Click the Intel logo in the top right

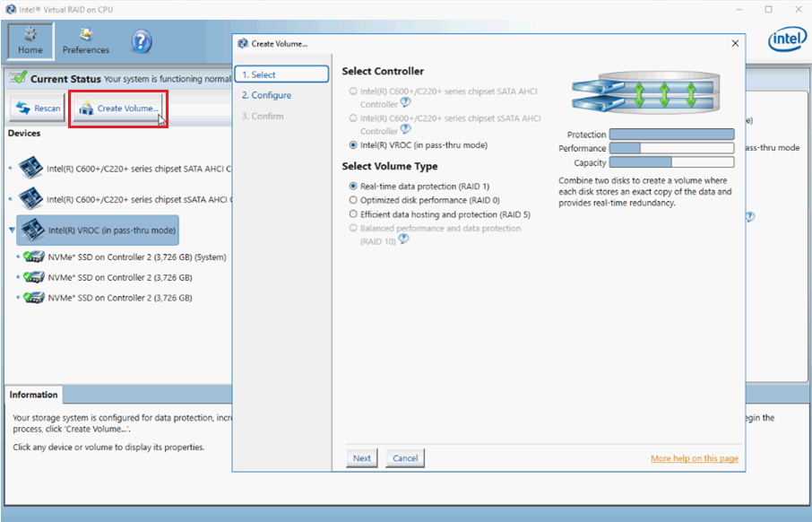point(787,39)
